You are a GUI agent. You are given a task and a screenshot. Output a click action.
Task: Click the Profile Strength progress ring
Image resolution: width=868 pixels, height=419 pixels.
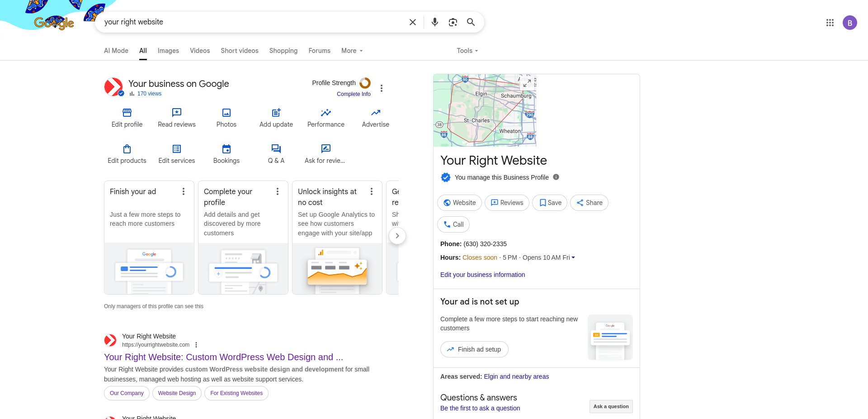365,83
